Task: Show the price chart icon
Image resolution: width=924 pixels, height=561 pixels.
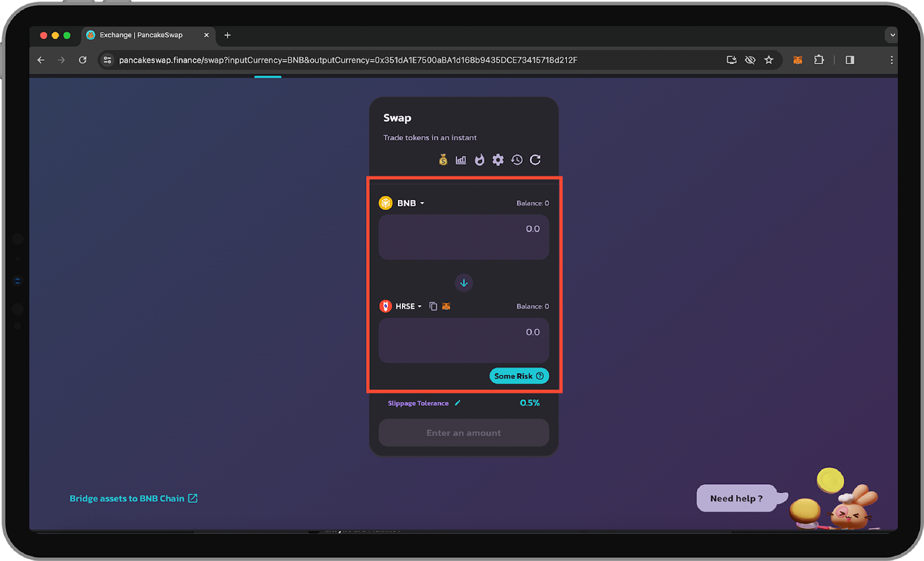Action: tap(461, 160)
